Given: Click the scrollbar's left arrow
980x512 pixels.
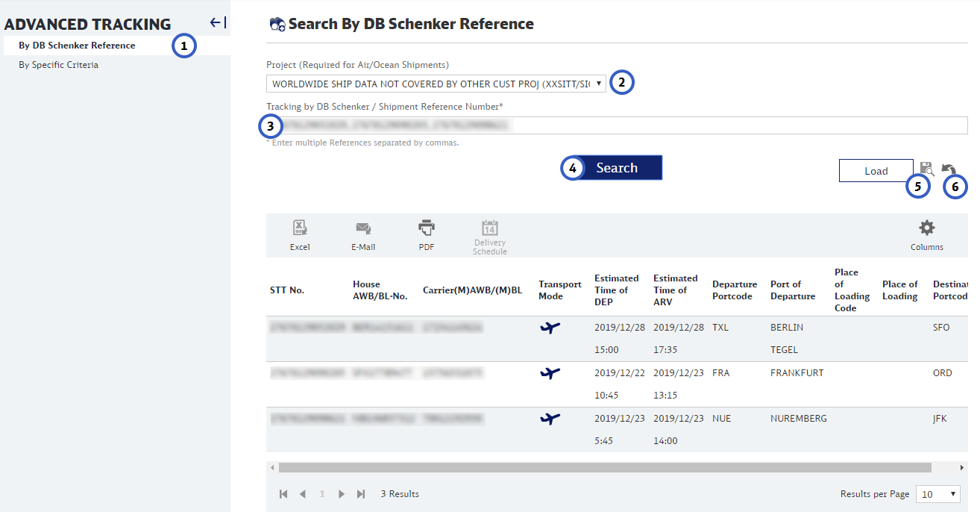Looking at the screenshot, I should click(x=272, y=467).
